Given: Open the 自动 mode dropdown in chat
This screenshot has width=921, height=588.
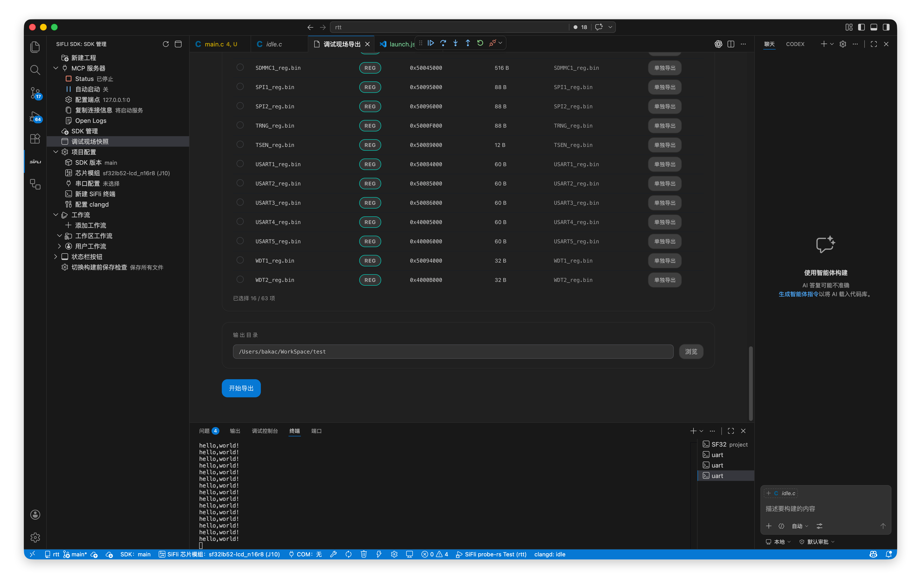Looking at the screenshot, I should tap(800, 526).
